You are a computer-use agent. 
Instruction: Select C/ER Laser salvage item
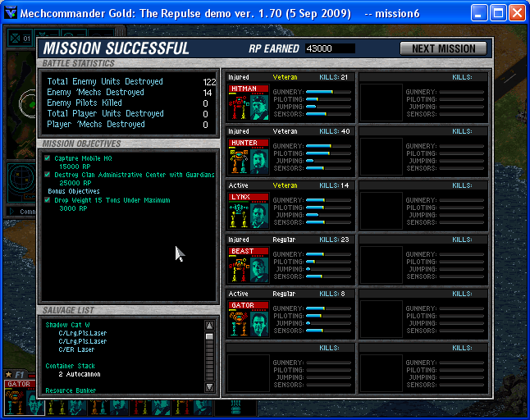[x=76, y=349]
